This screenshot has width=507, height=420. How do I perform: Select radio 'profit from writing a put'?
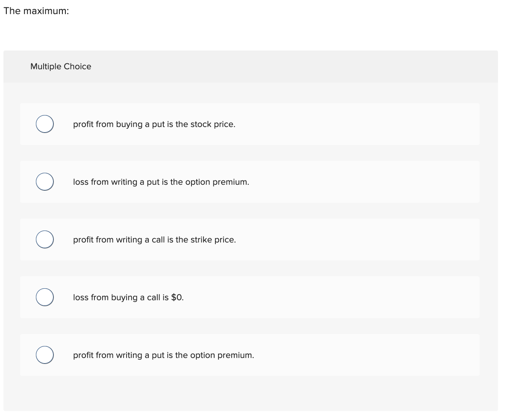point(44,355)
